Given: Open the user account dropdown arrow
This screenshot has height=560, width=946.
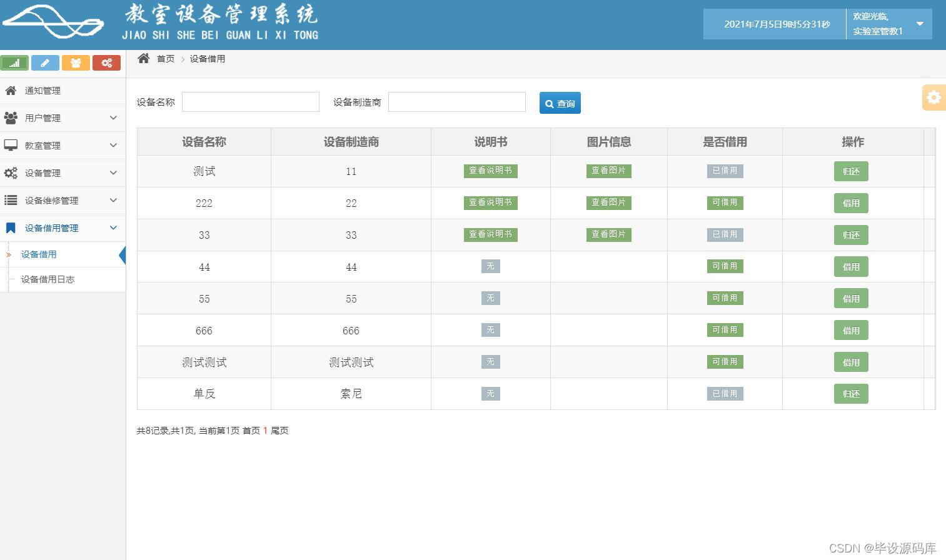Looking at the screenshot, I should [x=920, y=24].
